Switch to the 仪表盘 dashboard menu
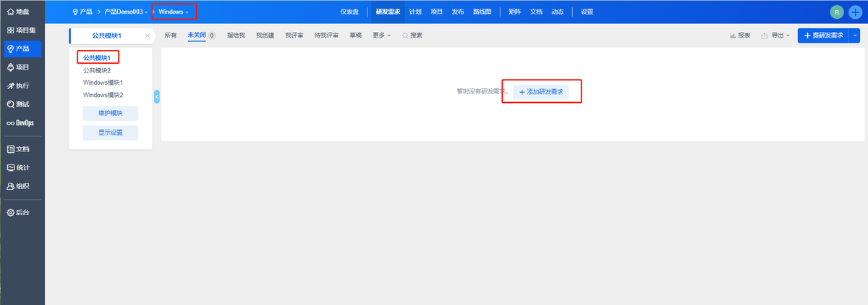Viewport: 868px width, 305px height. click(349, 12)
